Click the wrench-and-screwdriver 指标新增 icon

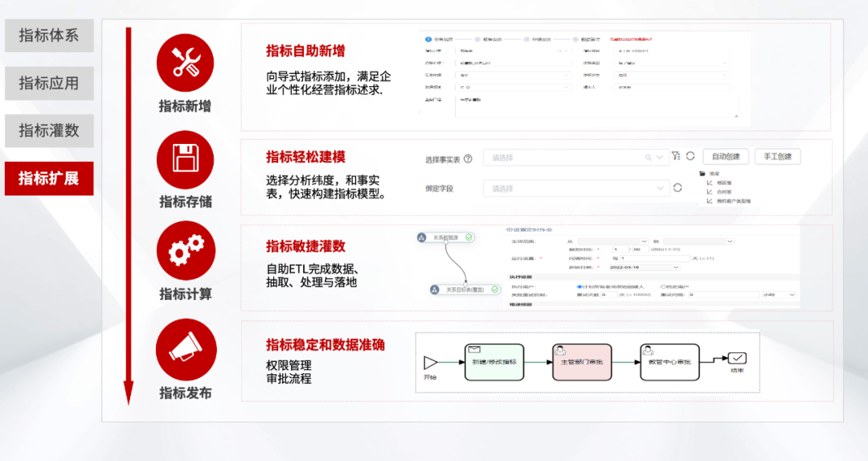[185, 63]
